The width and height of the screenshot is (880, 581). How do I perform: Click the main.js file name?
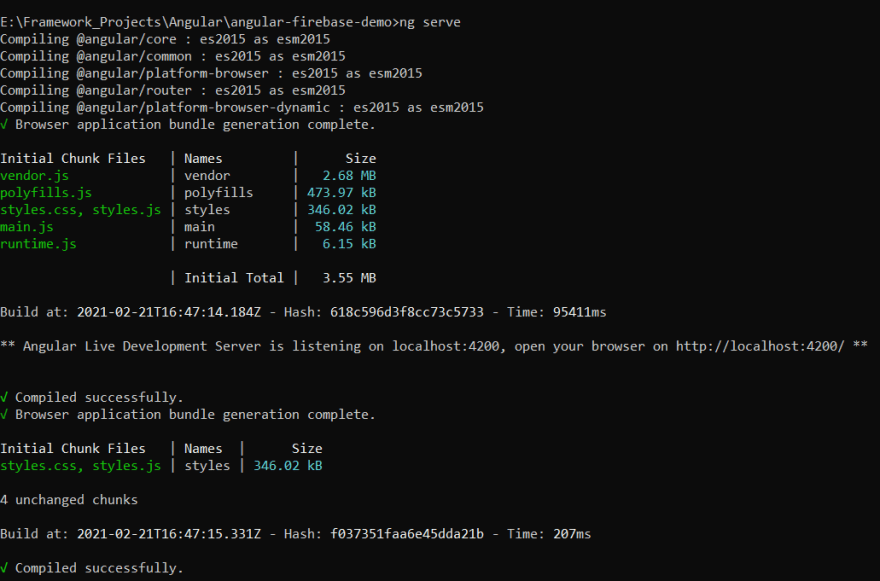[x=26, y=227]
